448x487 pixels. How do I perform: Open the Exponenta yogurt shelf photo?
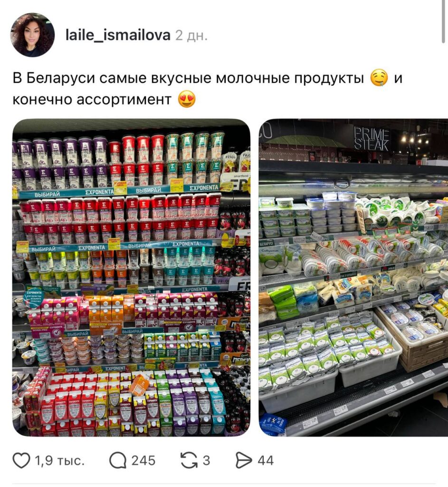[131, 277]
